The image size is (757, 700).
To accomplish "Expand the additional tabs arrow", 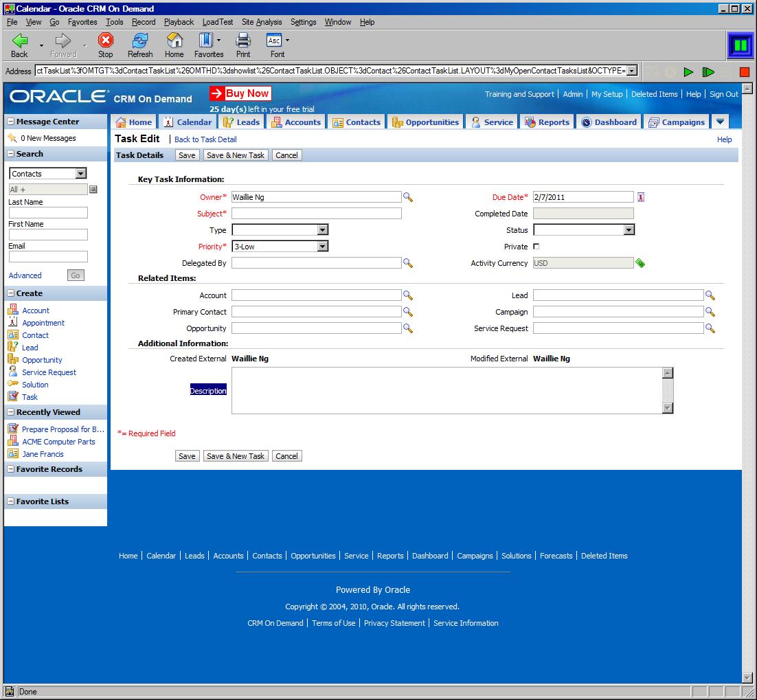I will pyautogui.click(x=720, y=122).
